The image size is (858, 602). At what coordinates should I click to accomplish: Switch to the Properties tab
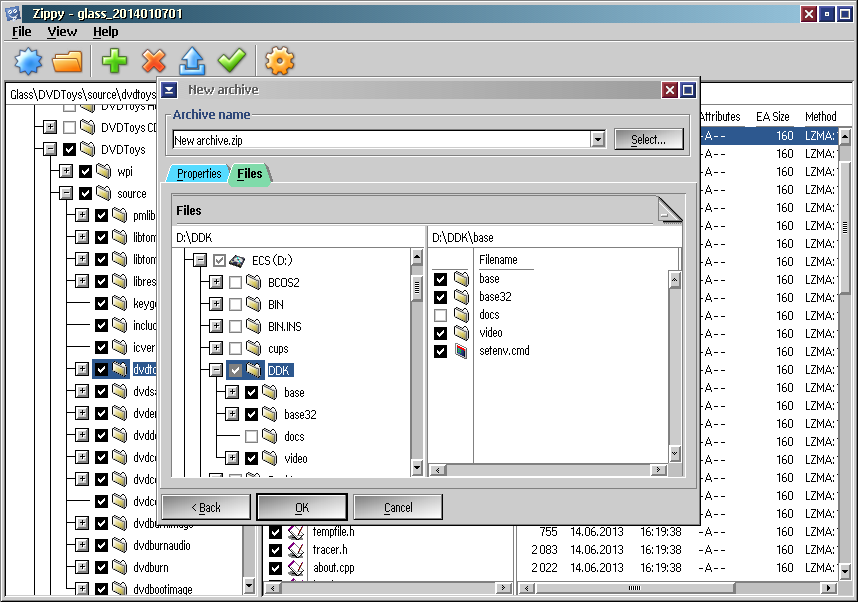199,174
